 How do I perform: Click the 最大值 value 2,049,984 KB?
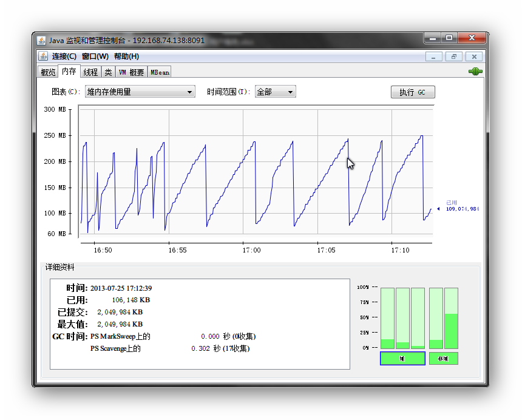click(120, 324)
